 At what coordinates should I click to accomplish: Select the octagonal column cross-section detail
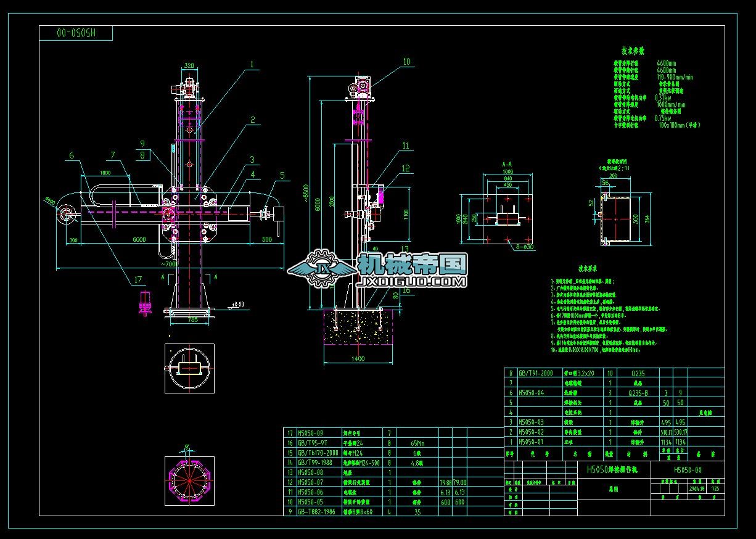coord(189,482)
